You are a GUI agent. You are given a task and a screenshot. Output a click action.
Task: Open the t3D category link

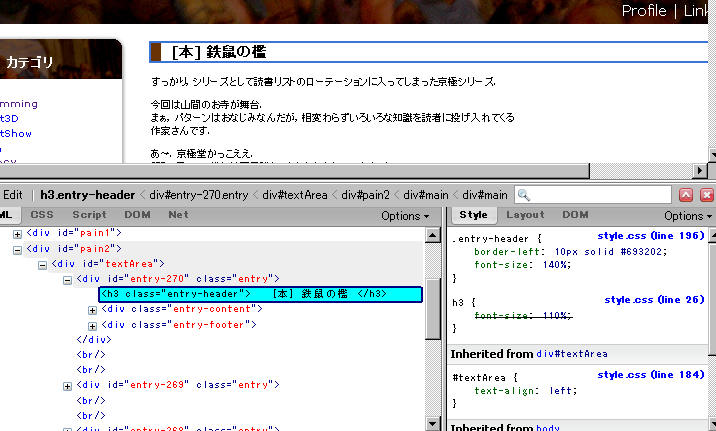pyautogui.click(x=9, y=118)
